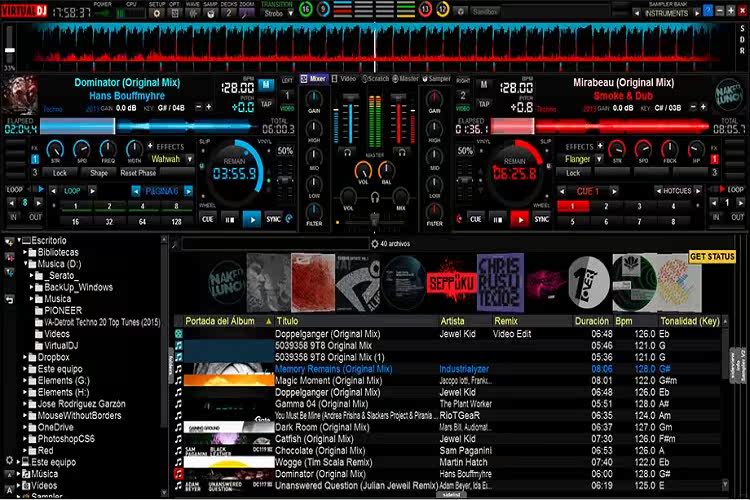The image size is (750, 500).
Task: Expand the OneDrive folder
Action: point(25,427)
